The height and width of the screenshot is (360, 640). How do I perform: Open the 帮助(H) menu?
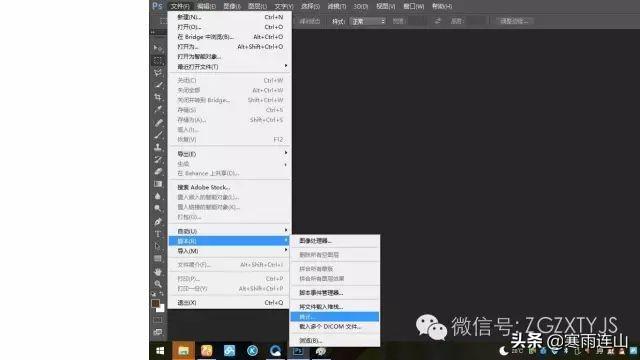click(x=442, y=6)
